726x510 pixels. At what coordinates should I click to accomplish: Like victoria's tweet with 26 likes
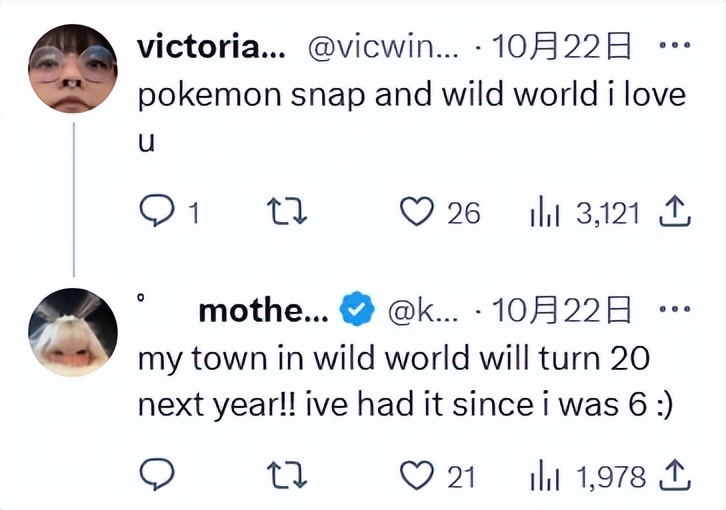pos(413,212)
